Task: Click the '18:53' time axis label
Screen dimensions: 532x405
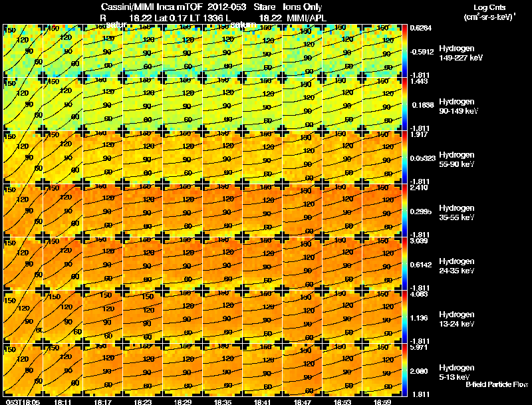Action: point(342,402)
